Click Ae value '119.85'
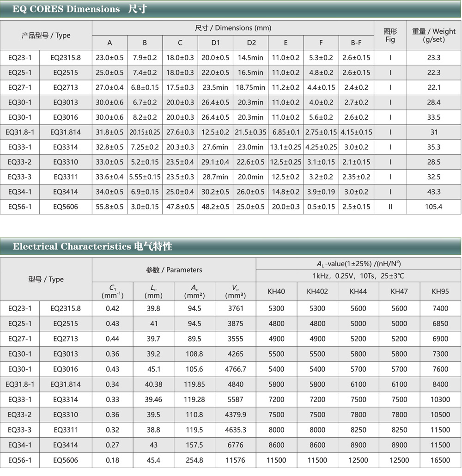This screenshot has height=476, width=462. (x=195, y=384)
